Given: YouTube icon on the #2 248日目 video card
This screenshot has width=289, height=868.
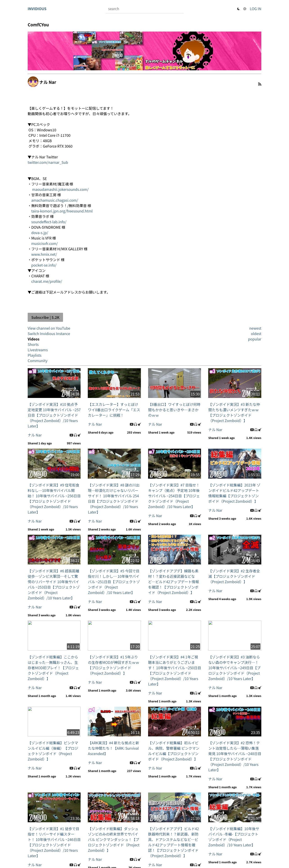Looking at the screenshot, I should point(252,779).
